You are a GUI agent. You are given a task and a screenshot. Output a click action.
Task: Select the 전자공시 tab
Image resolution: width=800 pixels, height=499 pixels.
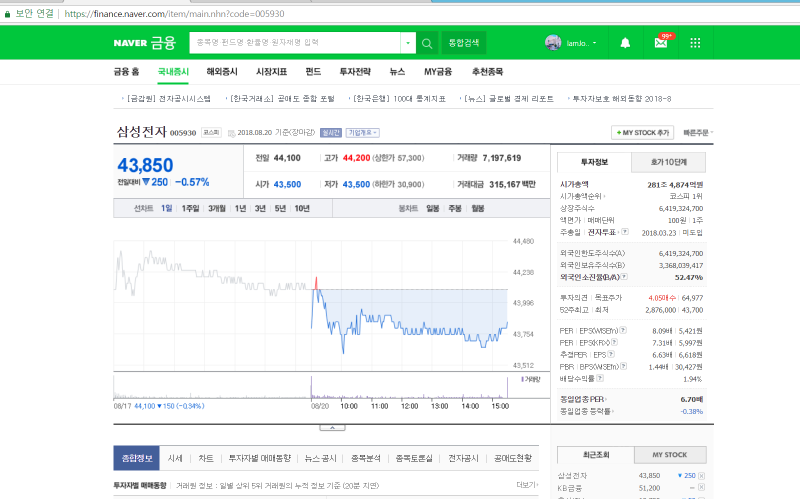pos(463,458)
